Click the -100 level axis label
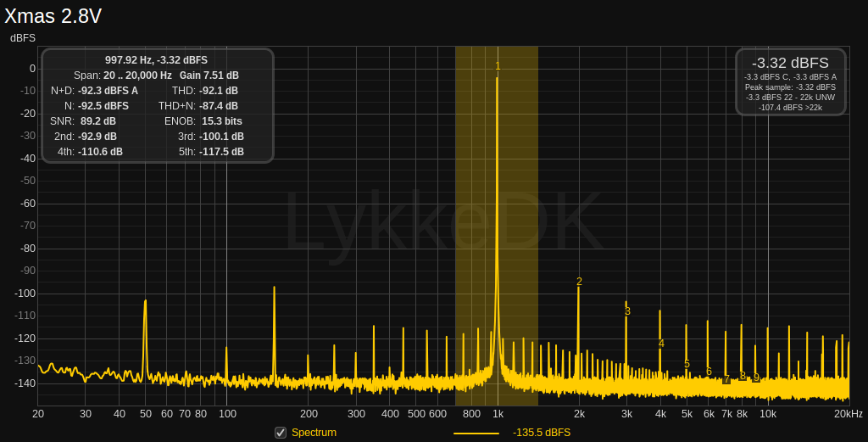868x442 pixels. coord(25,293)
